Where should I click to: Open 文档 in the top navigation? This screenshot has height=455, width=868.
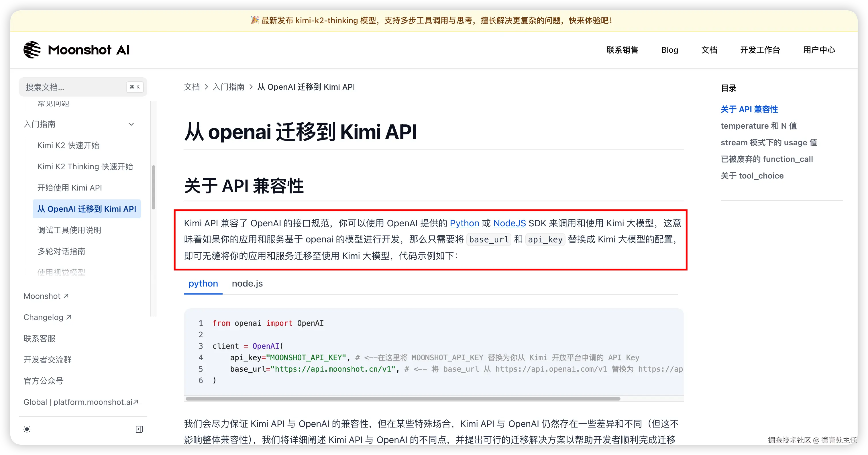(709, 50)
